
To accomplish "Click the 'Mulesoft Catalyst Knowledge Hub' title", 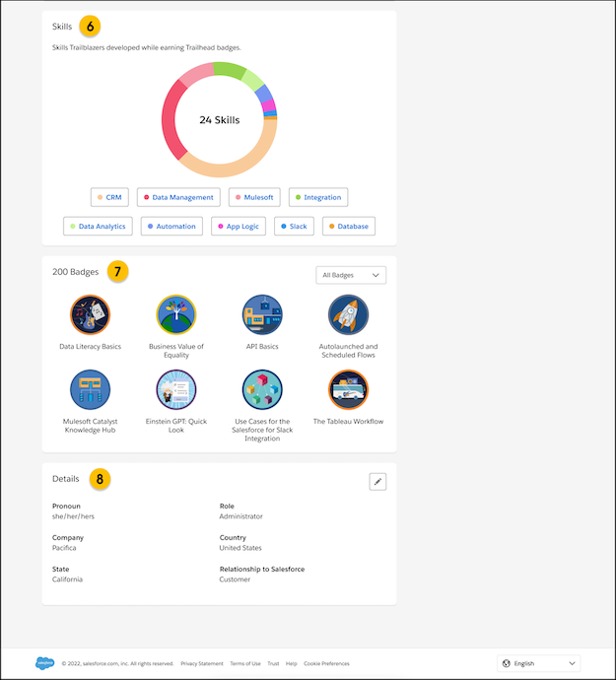I will coord(91,426).
